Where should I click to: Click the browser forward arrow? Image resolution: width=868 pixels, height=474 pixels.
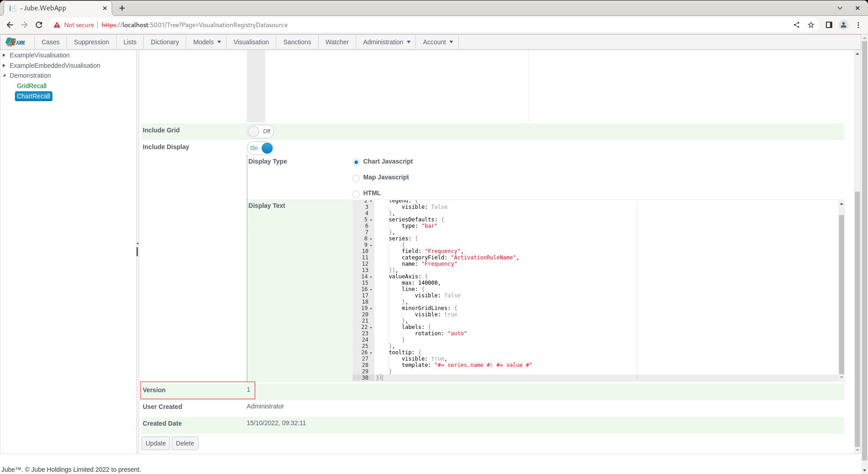point(24,25)
